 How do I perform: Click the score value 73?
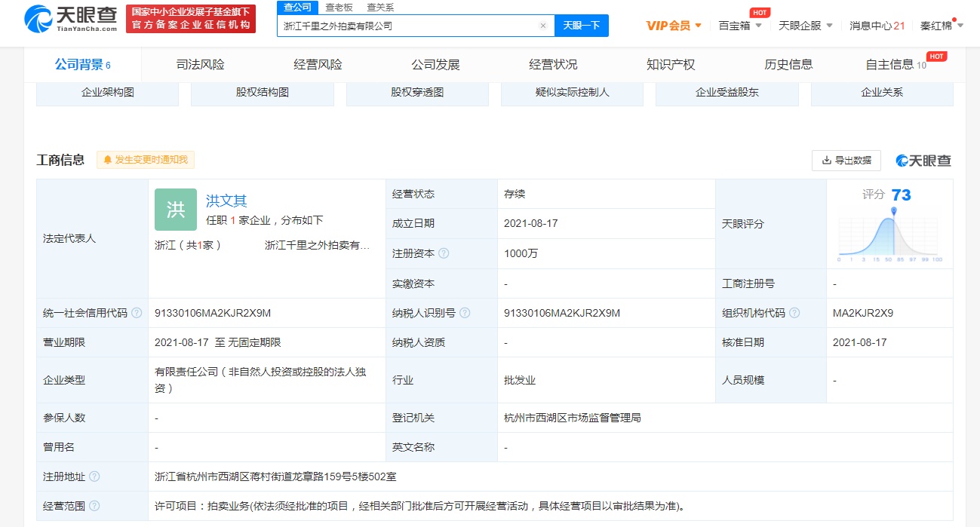[x=901, y=195]
